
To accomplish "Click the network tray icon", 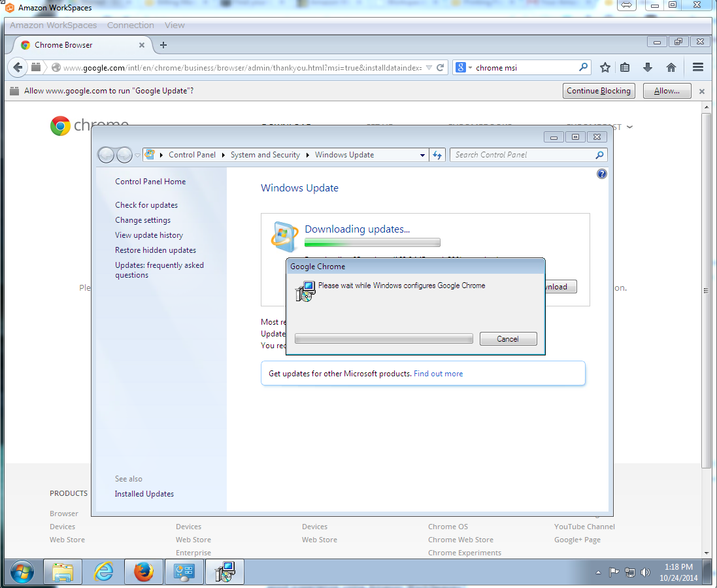I will (629, 572).
